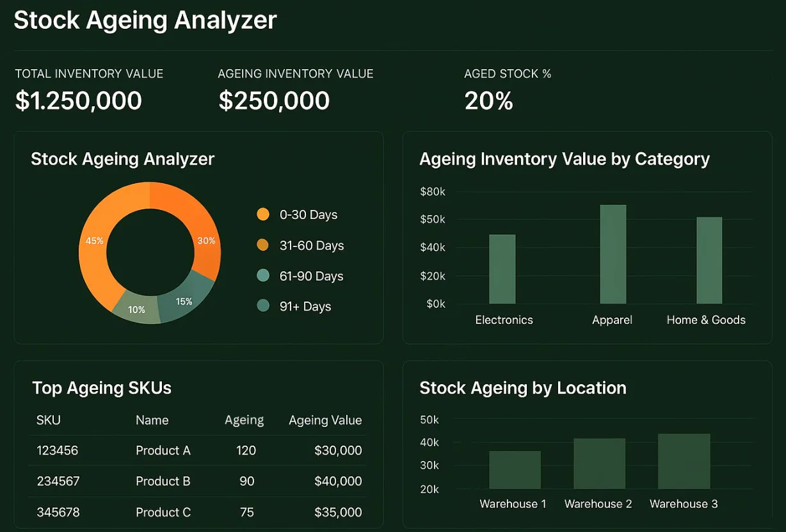The width and height of the screenshot is (786, 532).
Task: Click the Electronics bar in category chart
Action: click(502, 269)
